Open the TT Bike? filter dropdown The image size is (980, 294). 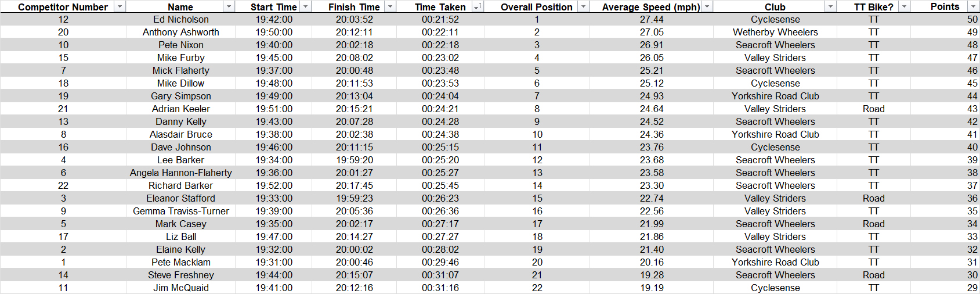[x=904, y=7]
